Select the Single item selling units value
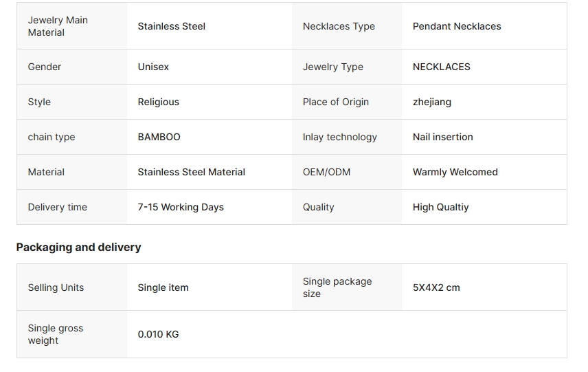The width and height of the screenshot is (588, 372). [x=163, y=287]
